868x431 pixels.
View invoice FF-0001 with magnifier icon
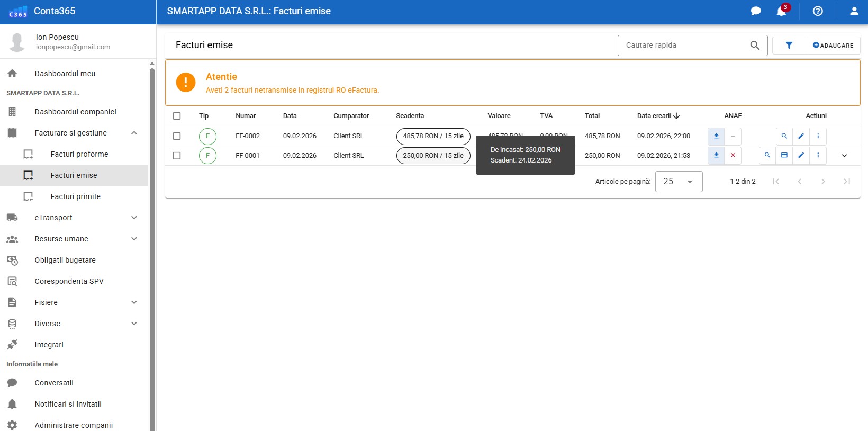(x=767, y=156)
